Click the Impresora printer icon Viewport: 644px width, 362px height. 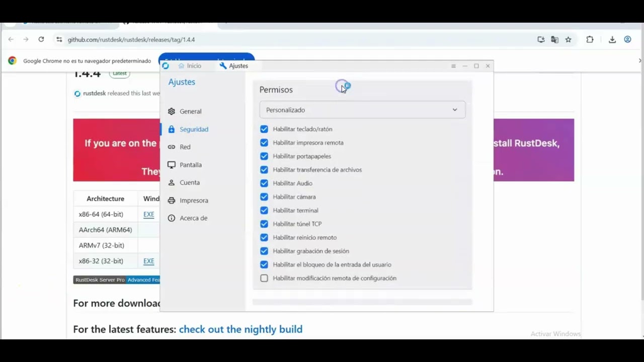coord(172,200)
